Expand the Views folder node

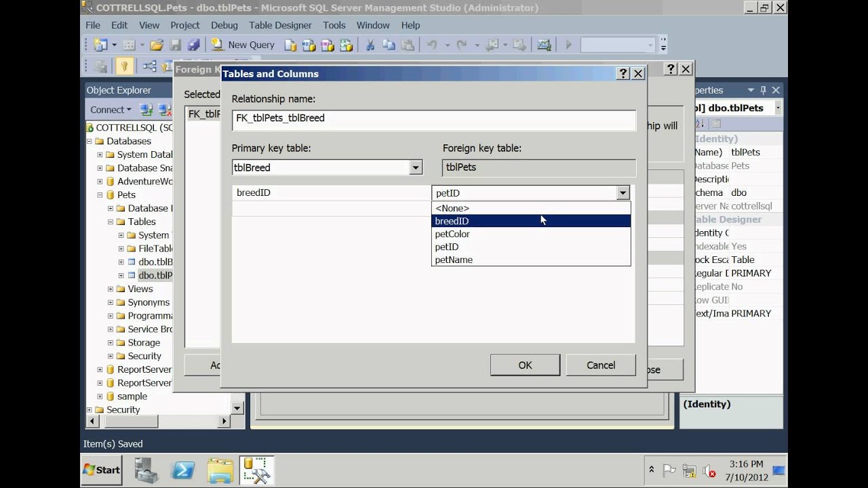coord(111,289)
